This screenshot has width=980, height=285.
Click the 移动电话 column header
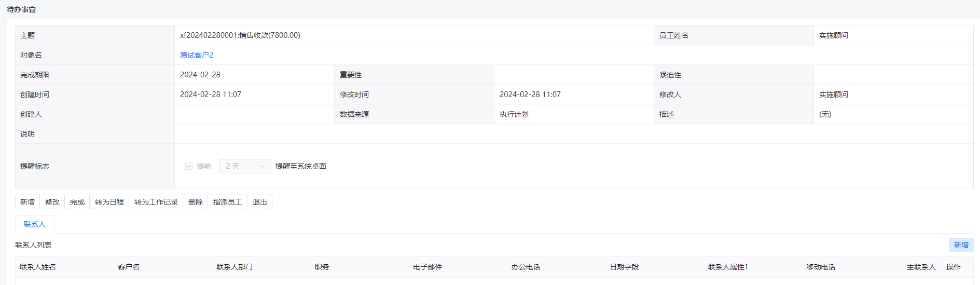click(x=821, y=267)
